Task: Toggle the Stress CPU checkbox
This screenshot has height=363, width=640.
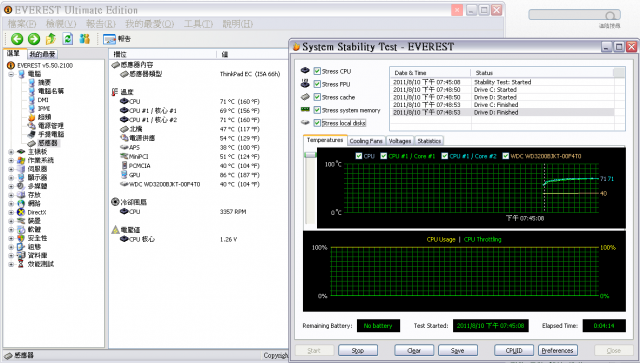Action: 317,71
